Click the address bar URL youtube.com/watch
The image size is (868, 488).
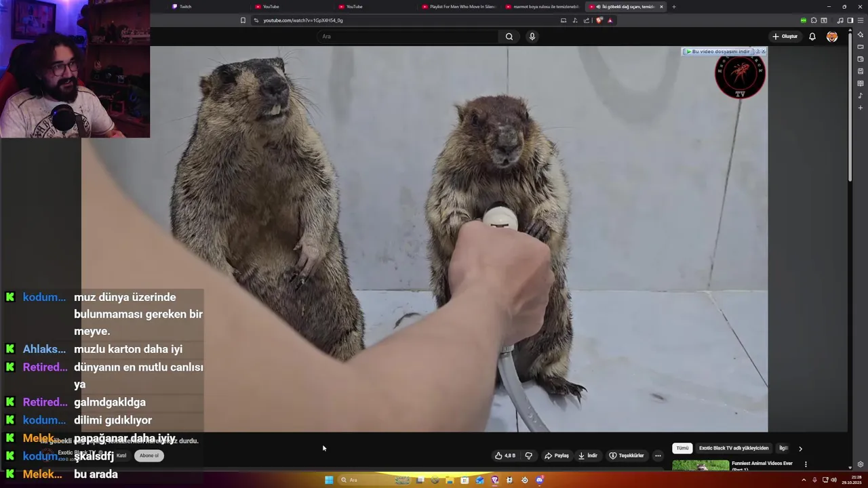(x=302, y=20)
